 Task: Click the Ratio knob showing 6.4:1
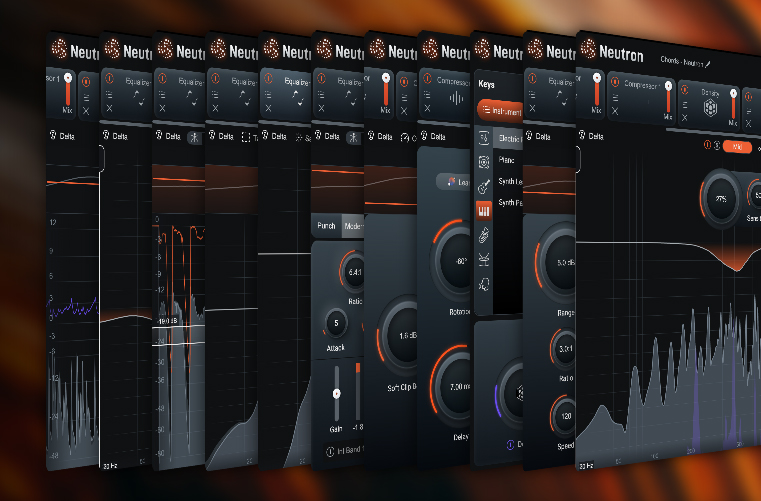click(x=353, y=272)
